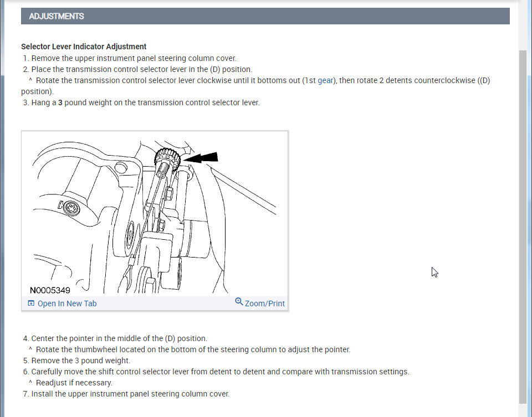Open the diagram via Open In New Tab link
This screenshot has height=417, width=532.
pyautogui.click(x=67, y=303)
